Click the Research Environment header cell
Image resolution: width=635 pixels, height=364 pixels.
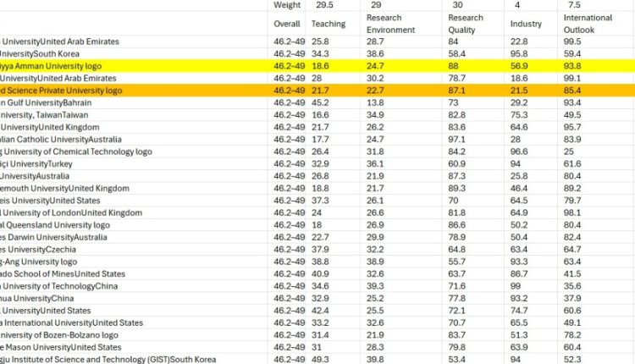(392, 24)
